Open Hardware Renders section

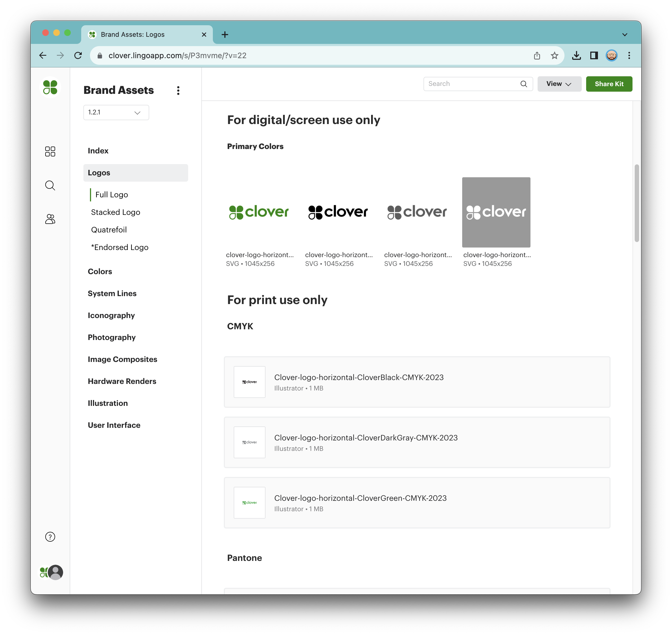point(122,381)
